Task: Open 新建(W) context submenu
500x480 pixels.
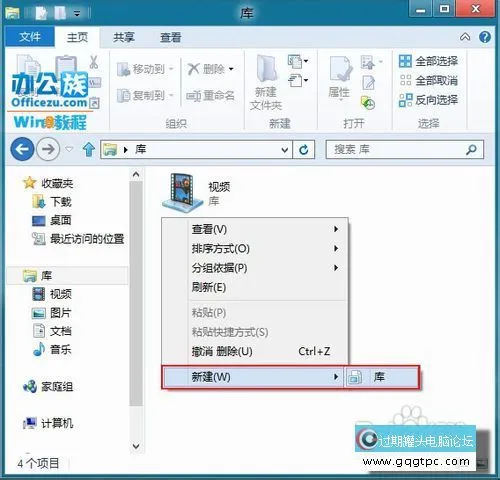Action: [253, 377]
